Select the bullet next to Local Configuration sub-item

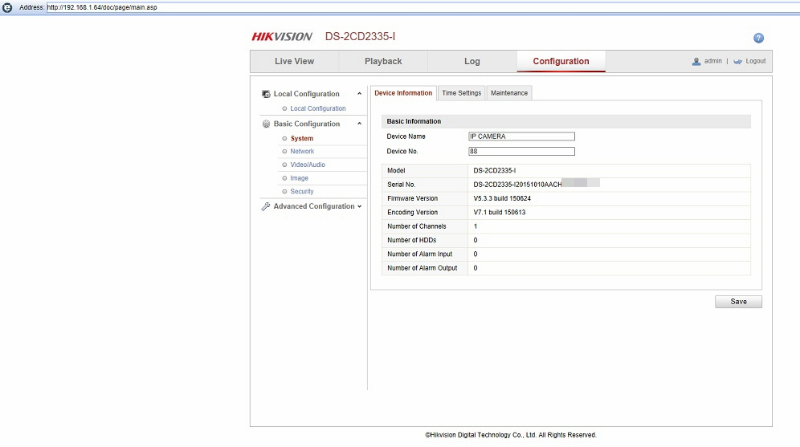(x=285, y=109)
